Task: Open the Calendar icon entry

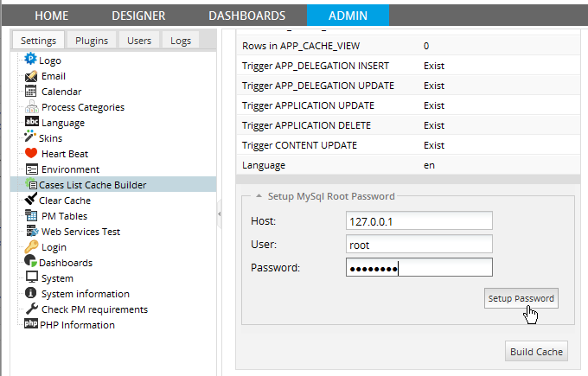Action: tap(32, 92)
